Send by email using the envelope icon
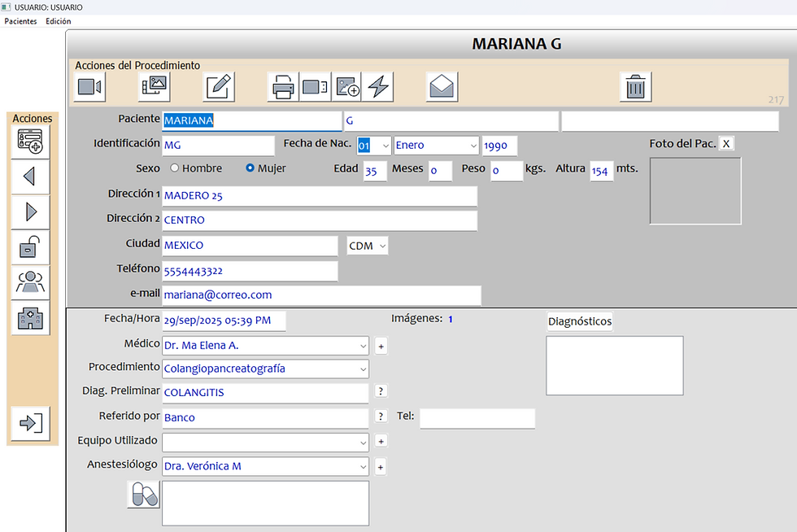Viewport: 797px width, 532px height. (x=442, y=86)
